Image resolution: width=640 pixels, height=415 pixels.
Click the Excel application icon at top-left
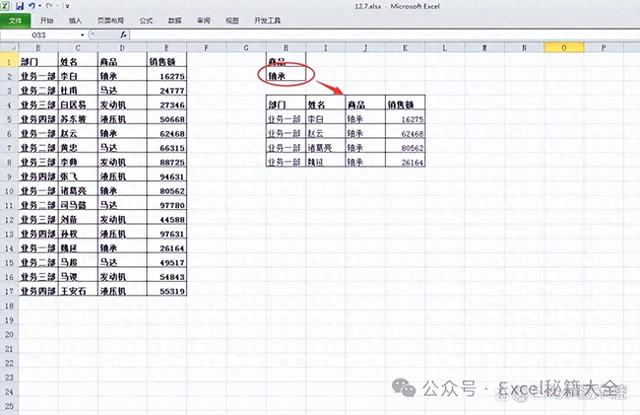click(x=6, y=6)
